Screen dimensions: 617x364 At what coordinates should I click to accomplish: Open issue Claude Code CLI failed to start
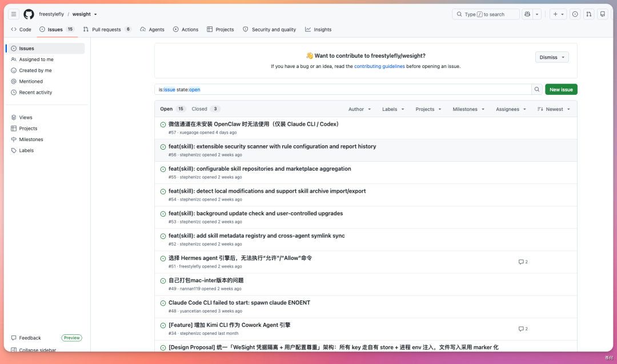pyautogui.click(x=239, y=303)
